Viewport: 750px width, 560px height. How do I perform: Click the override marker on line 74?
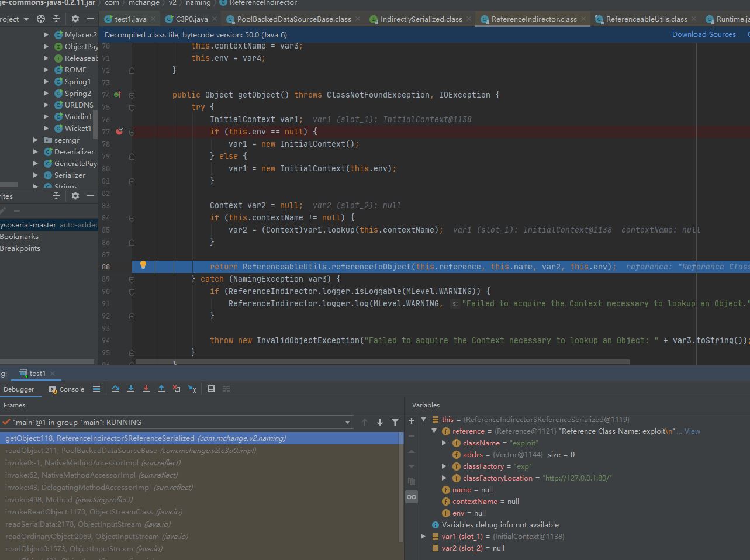pos(117,95)
